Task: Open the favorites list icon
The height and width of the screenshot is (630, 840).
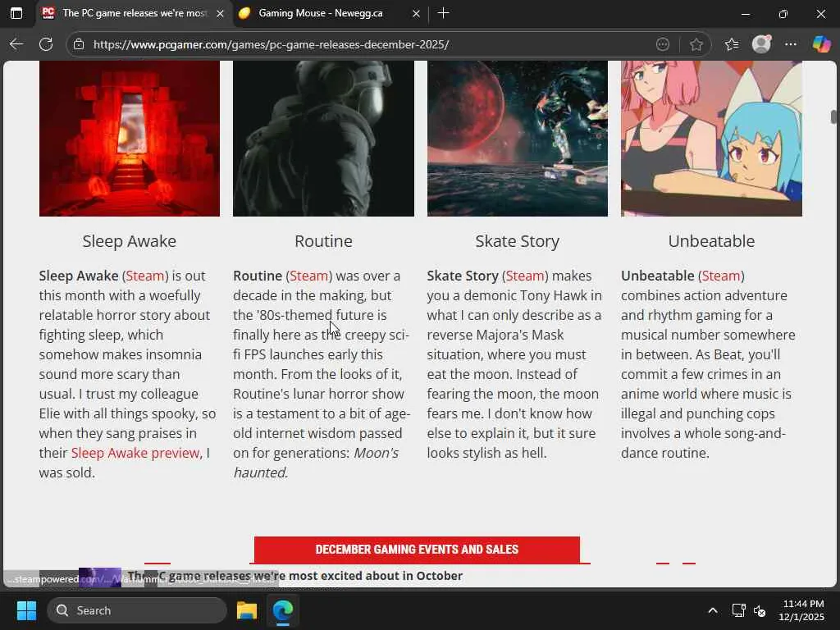Action: coord(732,44)
